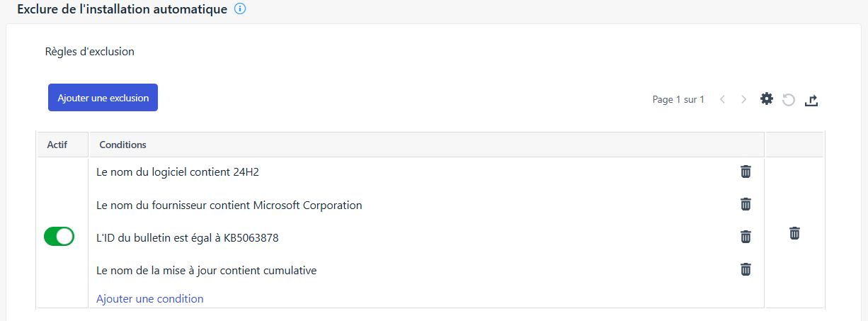Select the KB5063878 bulletin condition text
Viewport: 868px width, 321px height.
188,238
